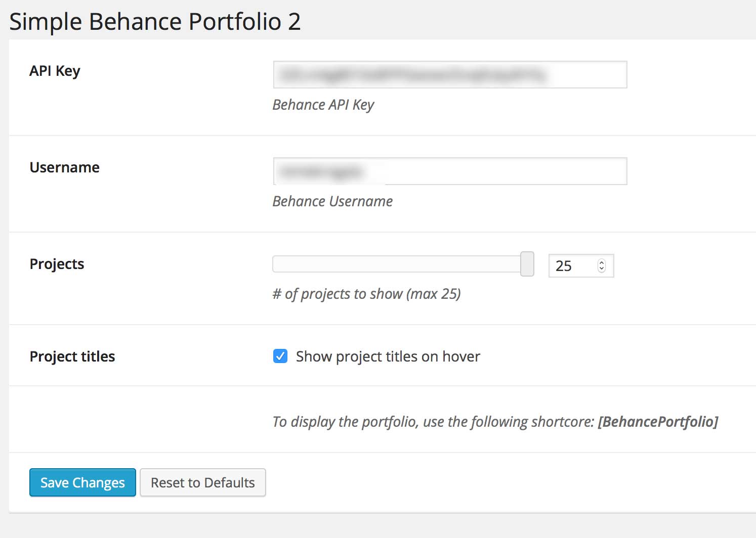Click the "Show project titles on hover" label text
Screen dimensions: 756x538
pyautogui.click(x=388, y=356)
